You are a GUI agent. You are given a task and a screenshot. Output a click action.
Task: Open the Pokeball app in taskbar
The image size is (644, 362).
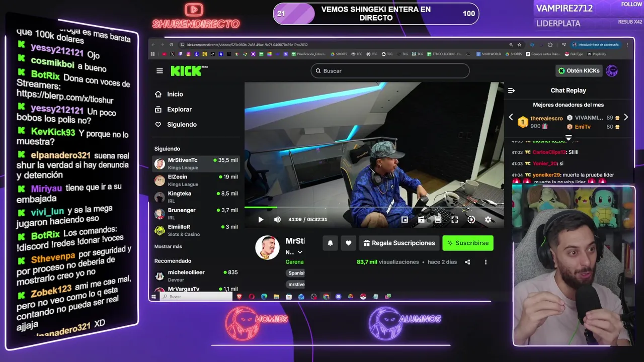tap(363, 297)
